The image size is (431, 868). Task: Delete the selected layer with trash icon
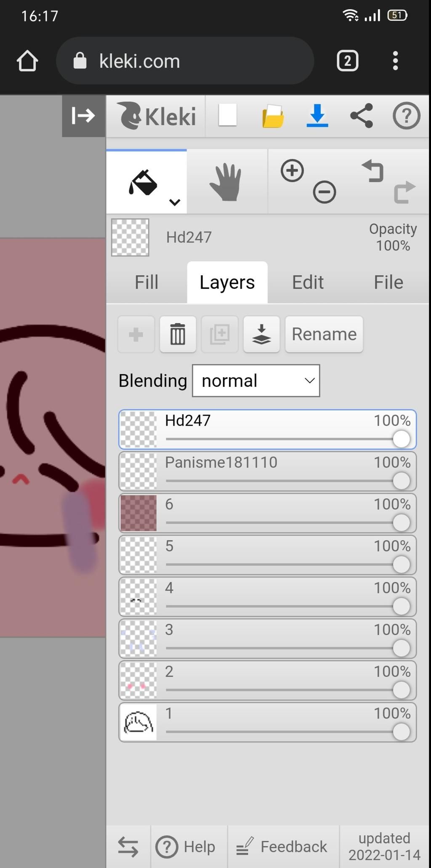coord(178,334)
